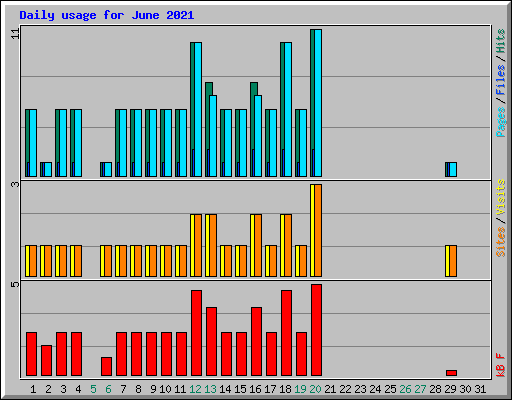Click the small red KB bar for day 29
This screenshot has height=400, width=512.
451,373
